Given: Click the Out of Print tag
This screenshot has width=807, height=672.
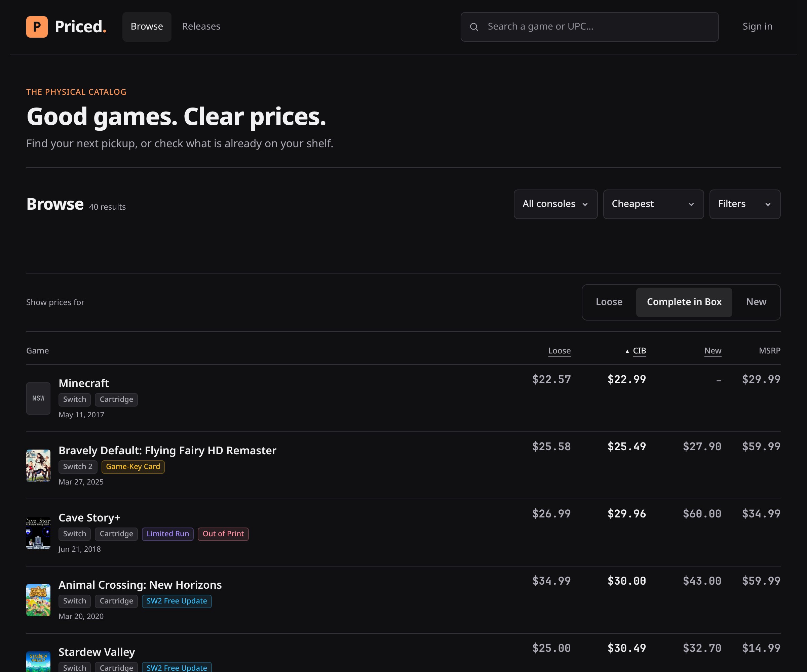Looking at the screenshot, I should (223, 534).
